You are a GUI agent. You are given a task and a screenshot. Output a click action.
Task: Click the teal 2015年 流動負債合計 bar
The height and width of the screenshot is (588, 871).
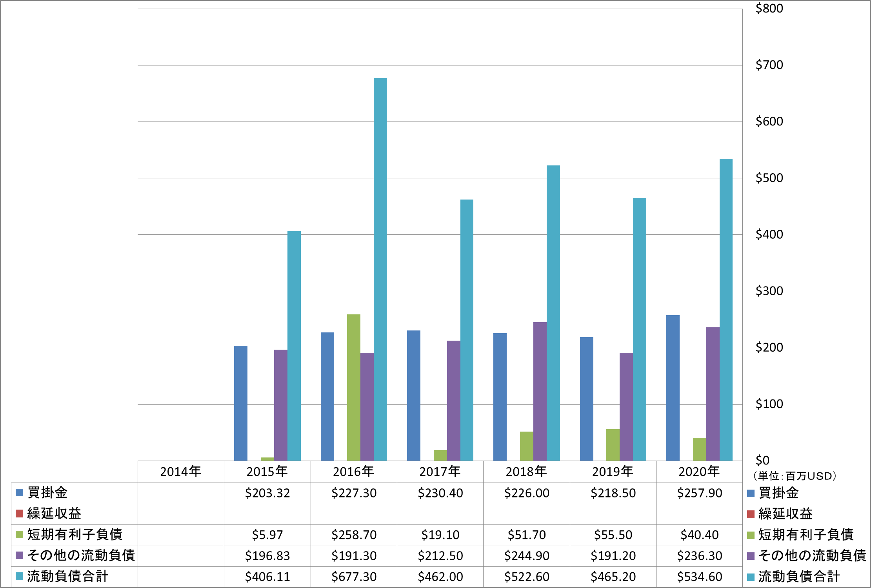click(x=294, y=346)
